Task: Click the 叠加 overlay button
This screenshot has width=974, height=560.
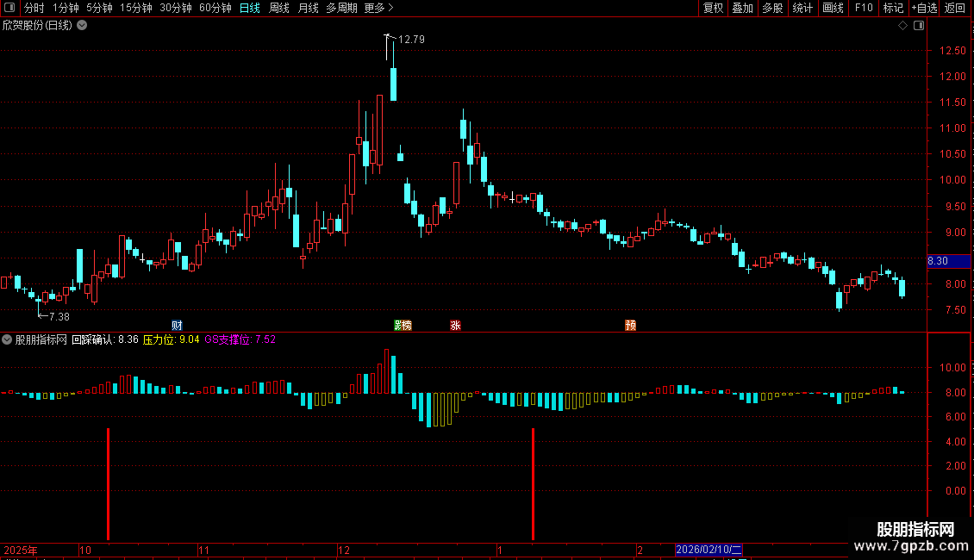Action: [x=743, y=8]
